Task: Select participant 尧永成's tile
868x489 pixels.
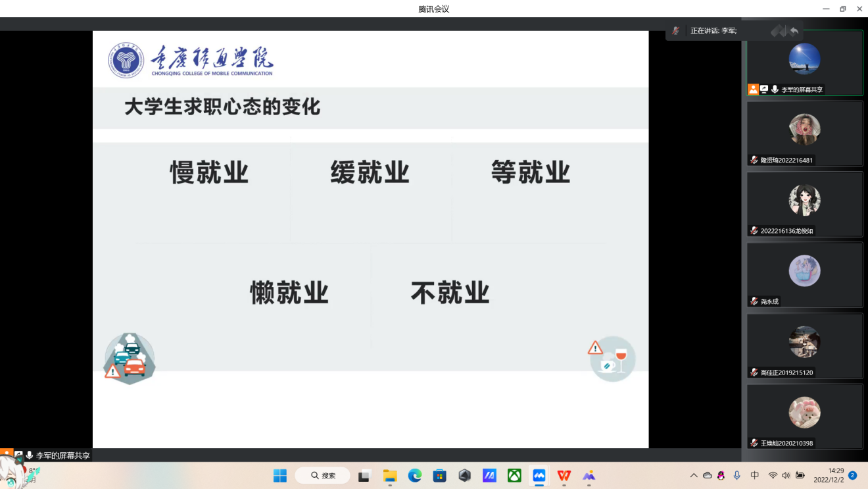Action: (804, 274)
